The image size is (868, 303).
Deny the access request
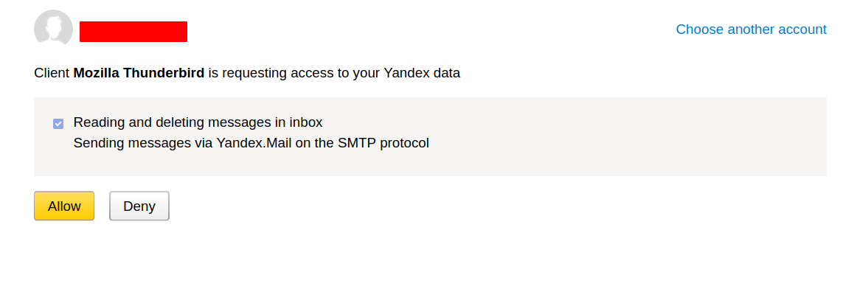click(139, 206)
